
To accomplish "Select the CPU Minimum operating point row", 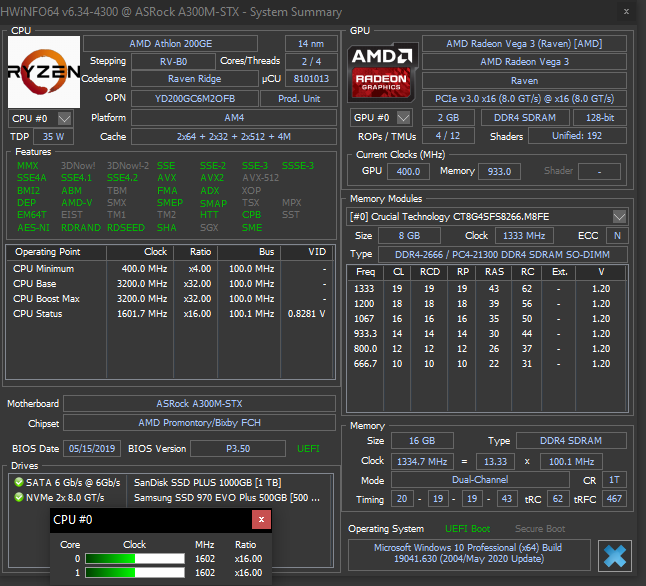I will (170, 269).
